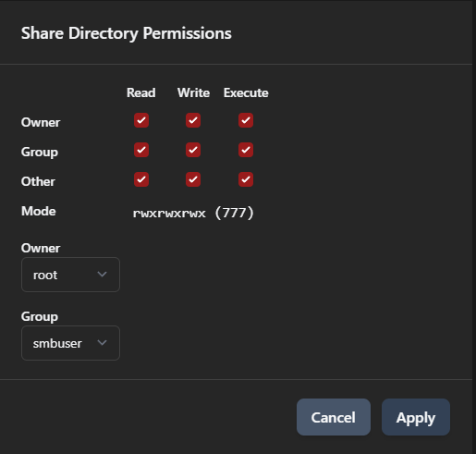The width and height of the screenshot is (476, 454).
Task: Disable Owner Execute permission
Action: pyautogui.click(x=246, y=120)
